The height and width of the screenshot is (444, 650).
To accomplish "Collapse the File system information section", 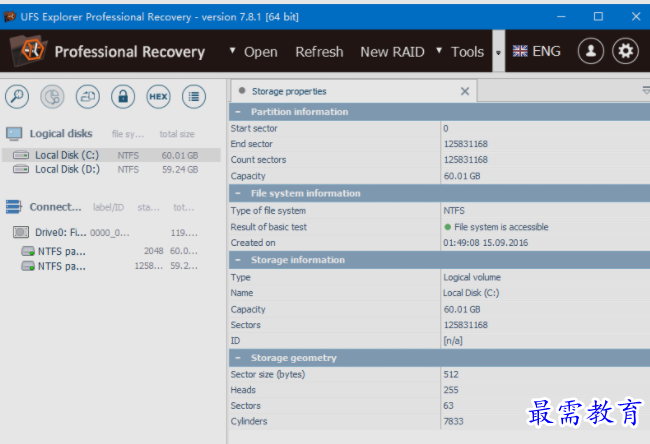I will (x=238, y=193).
